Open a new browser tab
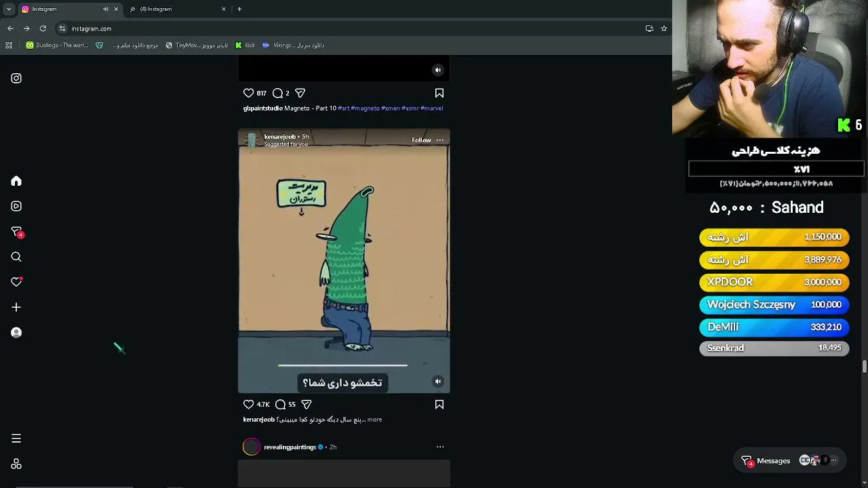This screenshot has height=488, width=868. (x=239, y=9)
